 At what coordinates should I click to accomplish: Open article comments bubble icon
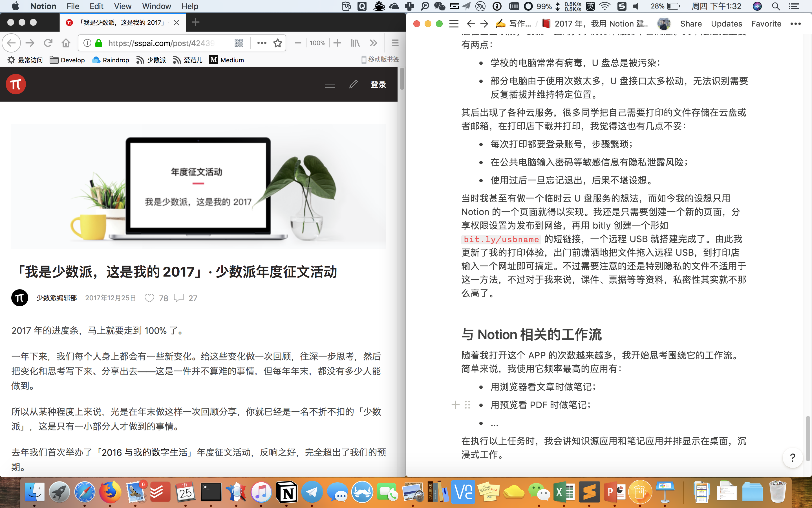pos(178,298)
